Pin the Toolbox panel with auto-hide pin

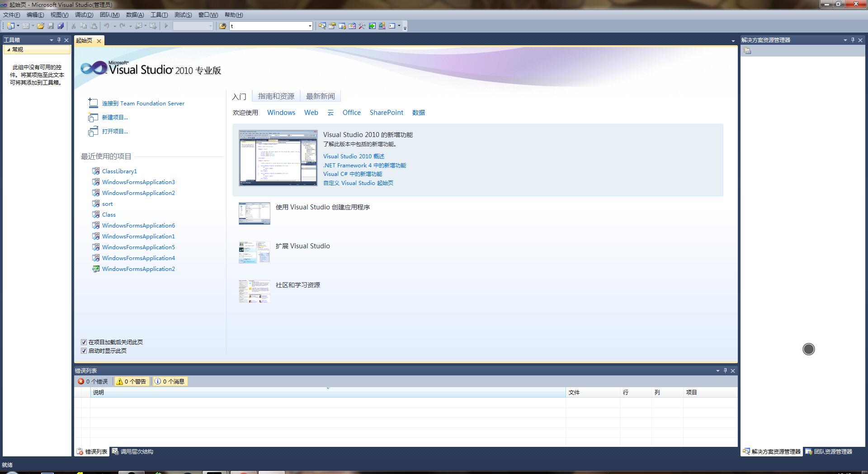(x=59, y=40)
